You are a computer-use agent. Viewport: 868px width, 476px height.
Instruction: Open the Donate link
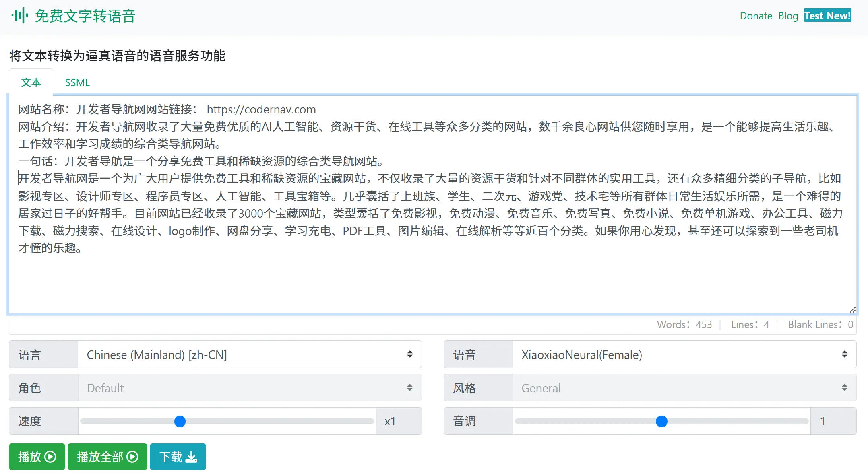[x=756, y=16]
